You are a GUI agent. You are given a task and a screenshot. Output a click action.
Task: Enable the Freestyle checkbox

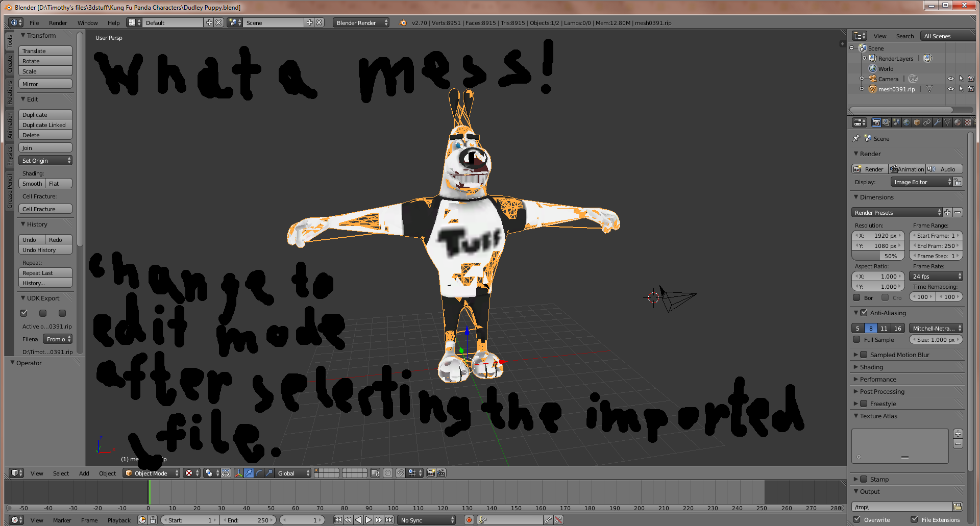864,404
